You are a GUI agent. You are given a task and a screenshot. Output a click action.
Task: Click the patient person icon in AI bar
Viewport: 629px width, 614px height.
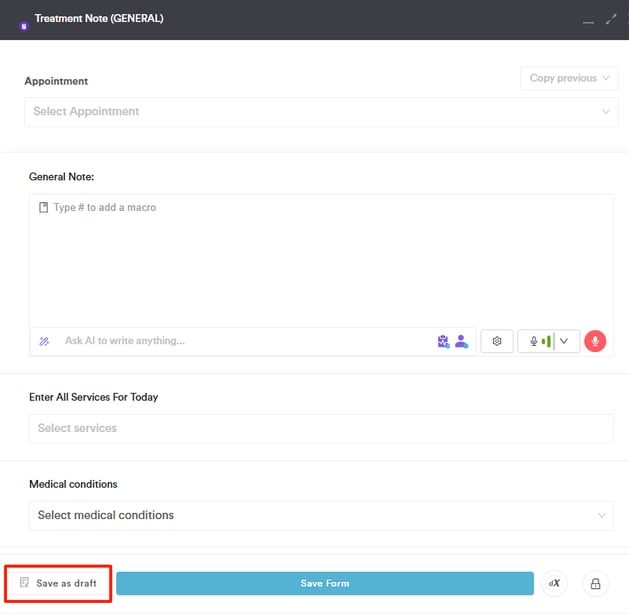tap(461, 341)
